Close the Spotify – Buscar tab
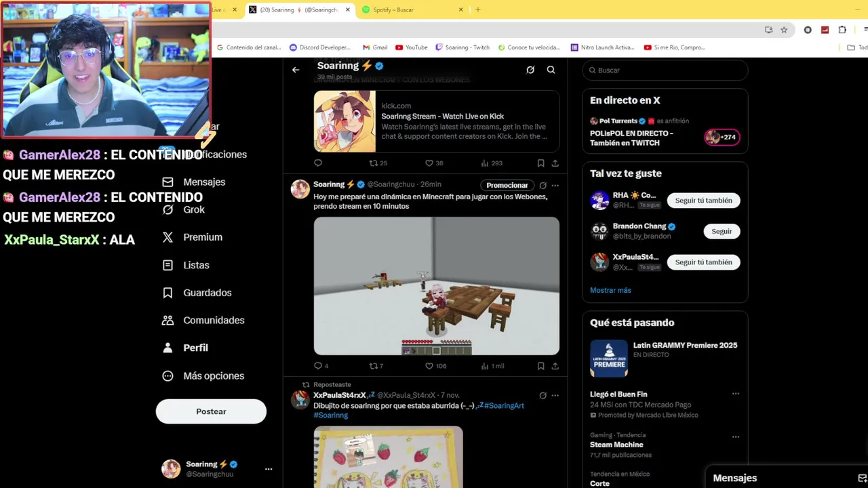Viewport: 868px width, 488px height. coord(461,9)
